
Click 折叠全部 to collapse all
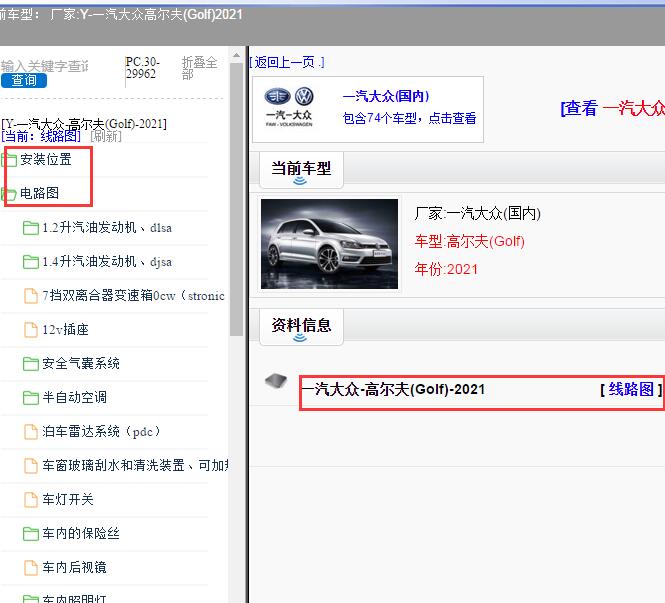click(199, 67)
